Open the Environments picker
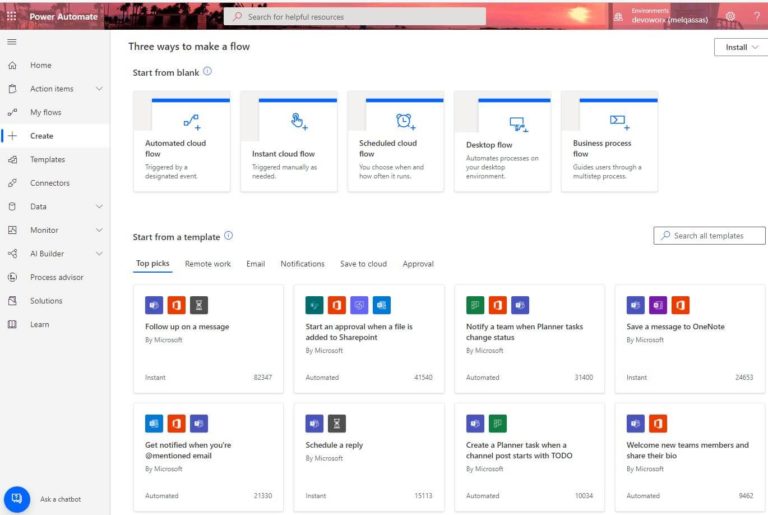Viewport: 768px width, 515px height. [661, 16]
